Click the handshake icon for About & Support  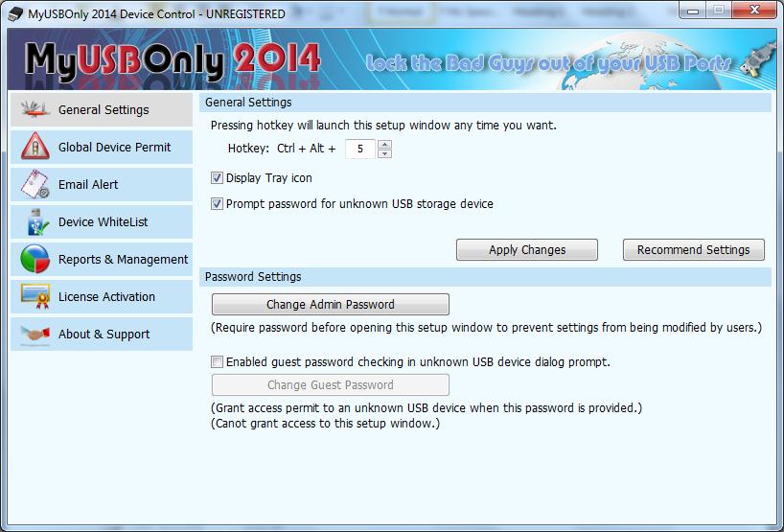click(35, 334)
